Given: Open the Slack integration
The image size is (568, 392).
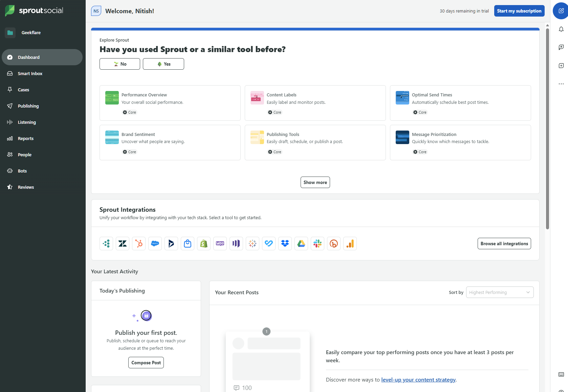Looking at the screenshot, I should pos(318,244).
